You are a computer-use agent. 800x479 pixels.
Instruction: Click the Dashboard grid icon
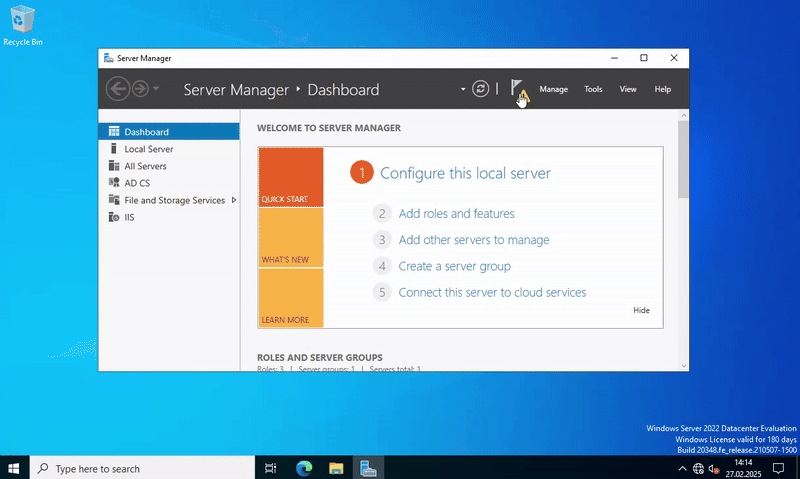pos(114,131)
